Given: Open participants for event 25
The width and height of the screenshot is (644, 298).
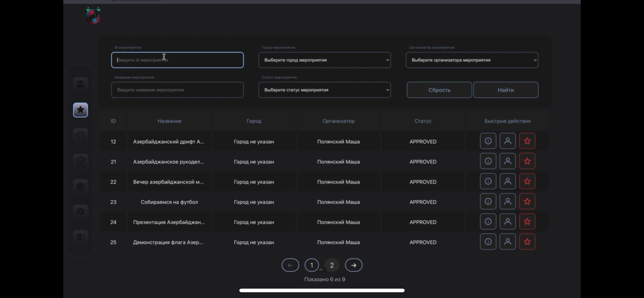Looking at the screenshot, I should tap(507, 242).
